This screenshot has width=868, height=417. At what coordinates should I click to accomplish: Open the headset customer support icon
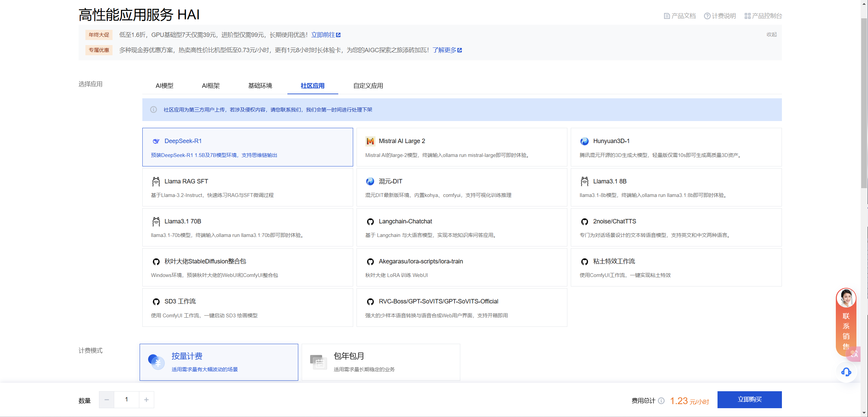tap(846, 372)
